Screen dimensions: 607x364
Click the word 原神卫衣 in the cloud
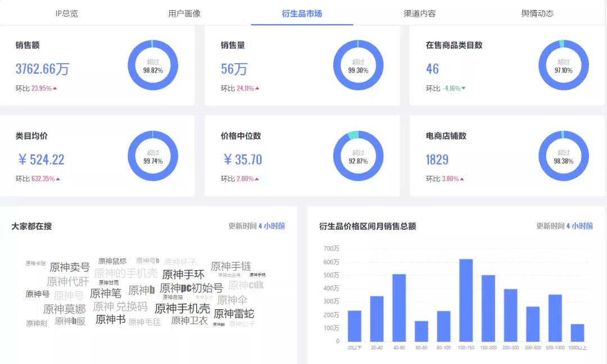189,320
